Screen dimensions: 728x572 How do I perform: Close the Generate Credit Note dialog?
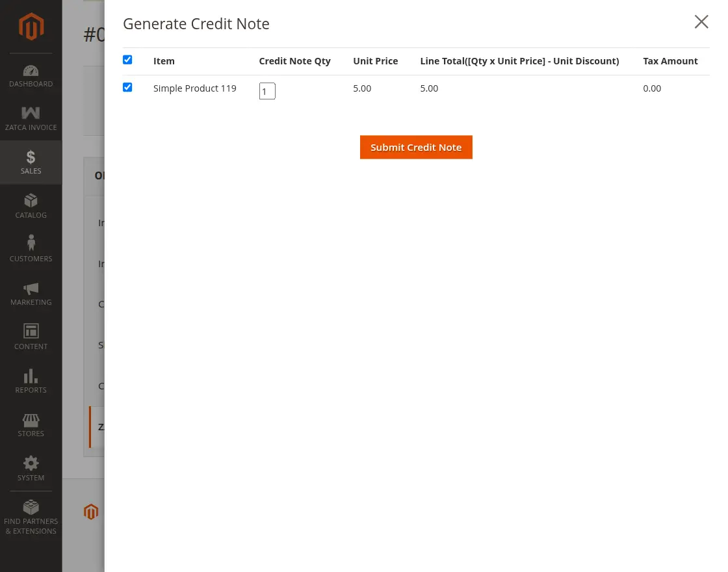tap(701, 21)
